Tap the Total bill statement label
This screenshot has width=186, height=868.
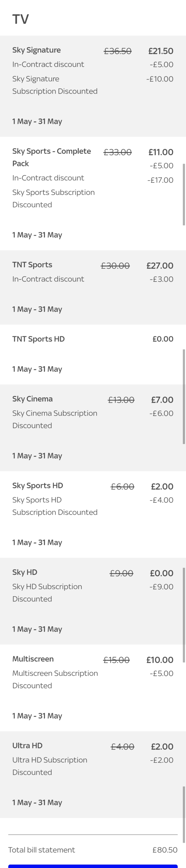tap(42, 850)
